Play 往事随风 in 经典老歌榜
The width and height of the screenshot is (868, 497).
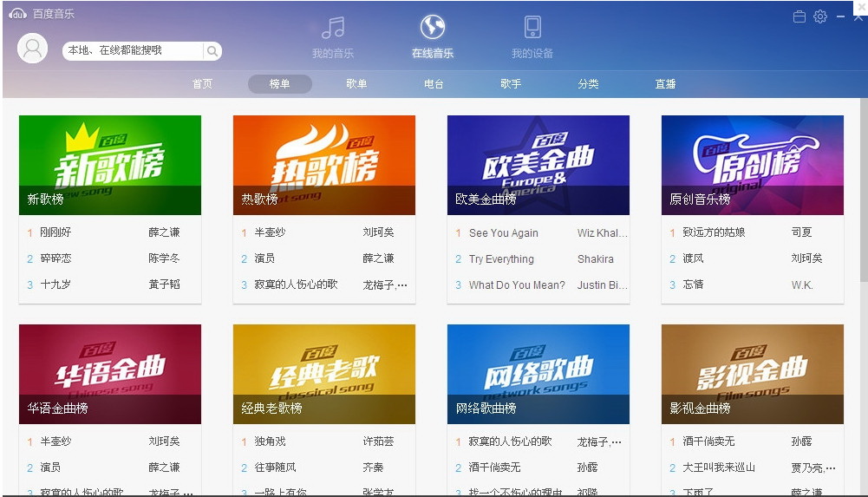coord(275,468)
